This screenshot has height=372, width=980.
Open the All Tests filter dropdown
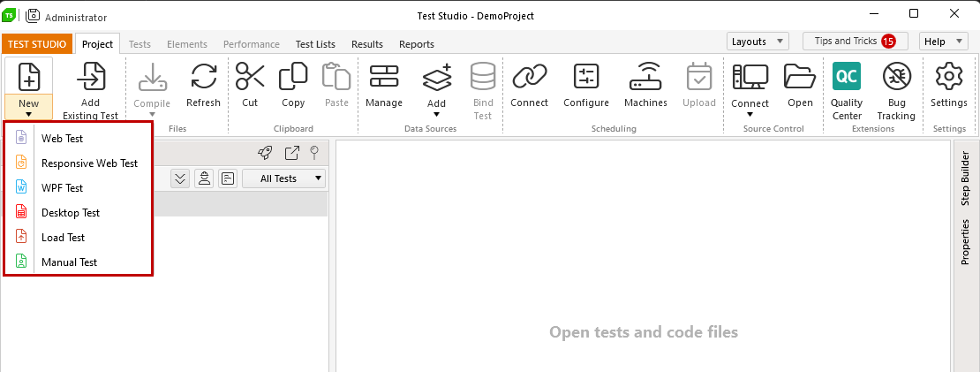[x=283, y=178]
